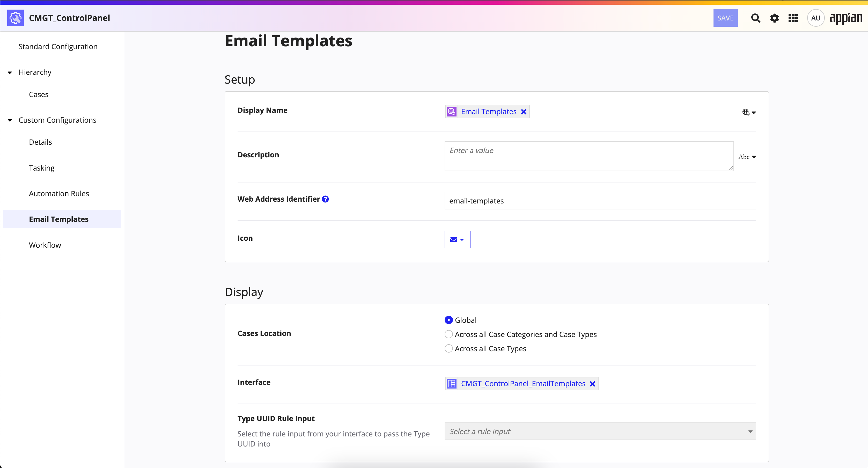Select Email Templates in the sidebar
Image resolution: width=868 pixels, height=468 pixels.
pos(62,219)
